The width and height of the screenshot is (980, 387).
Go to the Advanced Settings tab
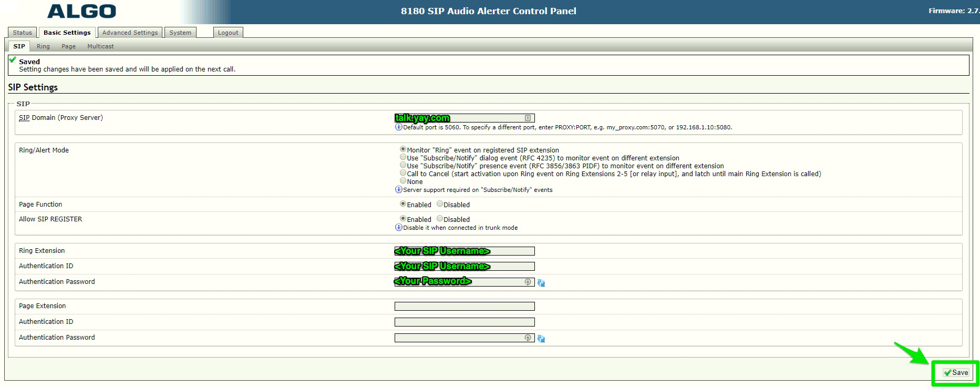pyautogui.click(x=130, y=33)
